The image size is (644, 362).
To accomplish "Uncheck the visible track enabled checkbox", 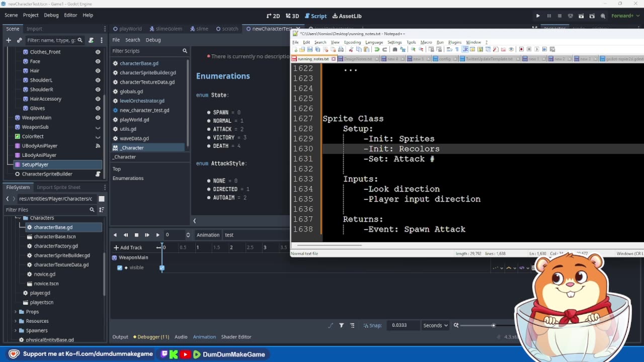I will [120, 267].
